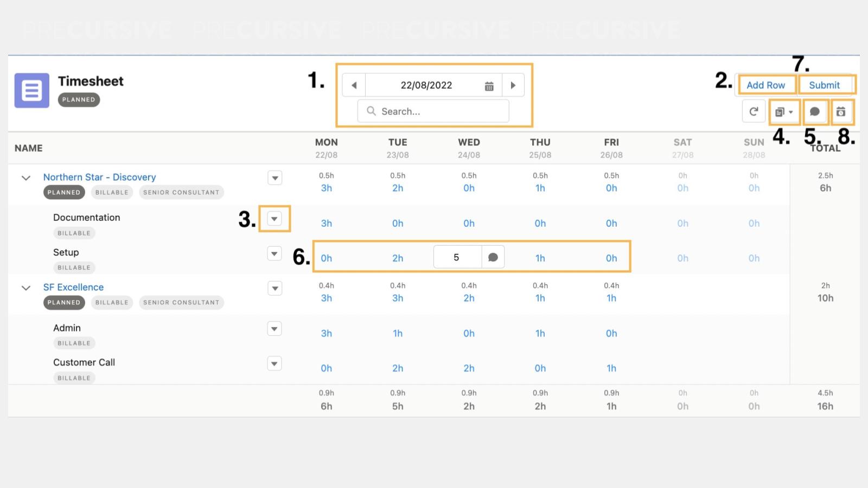Screen dimensions: 868x488
Task: Open the copy timesheet dropdown
Action: pos(784,111)
